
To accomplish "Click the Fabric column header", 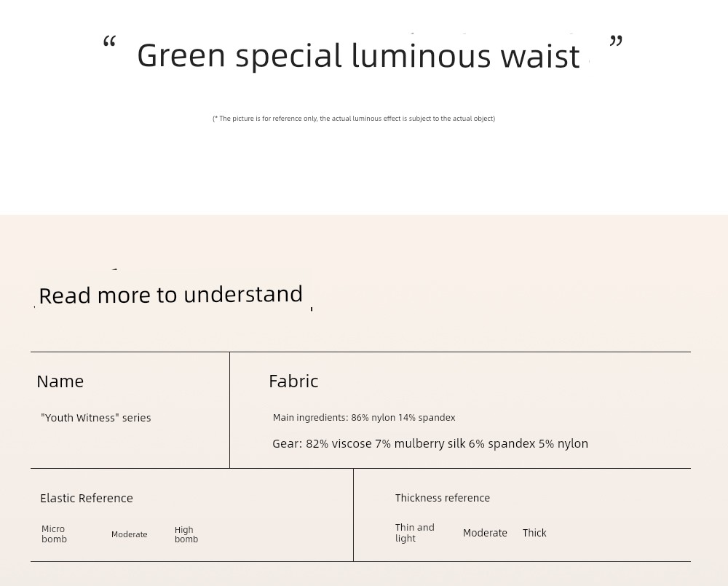I will [293, 381].
